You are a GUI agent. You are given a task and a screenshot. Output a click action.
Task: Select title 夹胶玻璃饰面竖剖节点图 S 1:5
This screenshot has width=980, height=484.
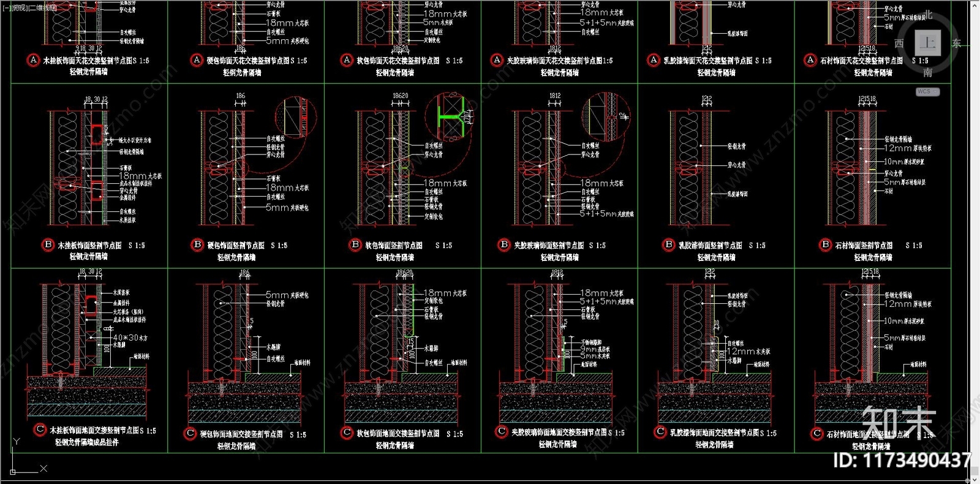pos(560,245)
